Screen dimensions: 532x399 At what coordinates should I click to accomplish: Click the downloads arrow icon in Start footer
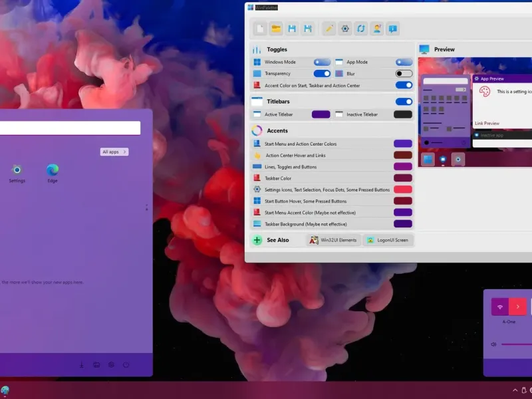coord(82,364)
